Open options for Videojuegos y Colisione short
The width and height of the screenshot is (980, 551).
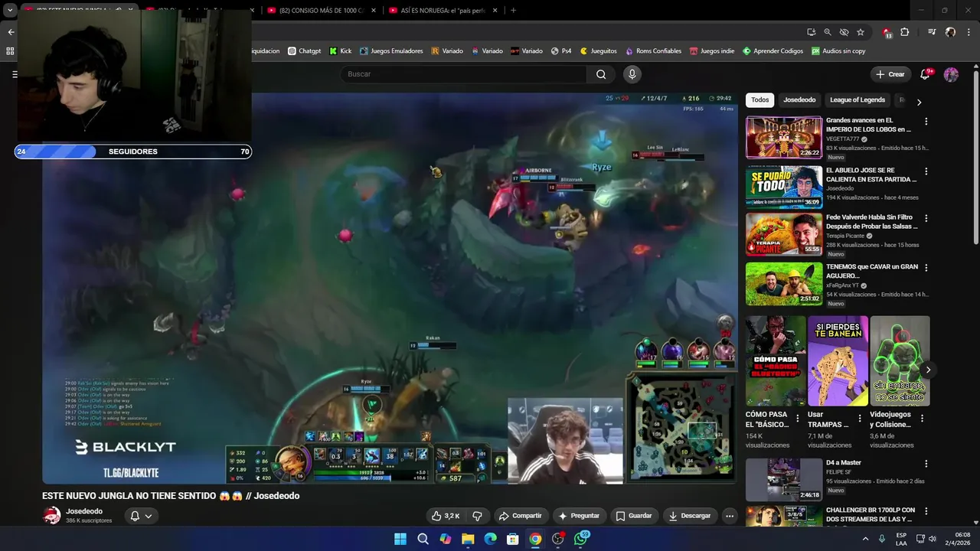[x=922, y=419]
